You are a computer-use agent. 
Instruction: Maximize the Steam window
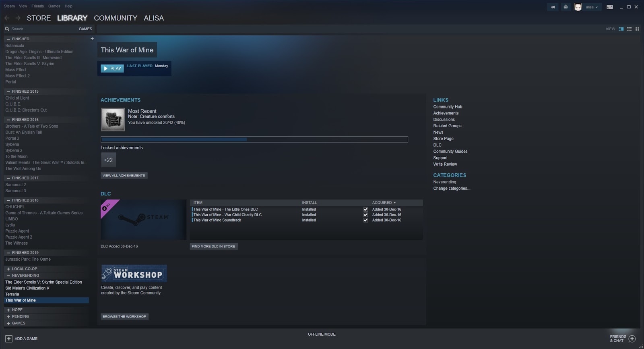629,7
